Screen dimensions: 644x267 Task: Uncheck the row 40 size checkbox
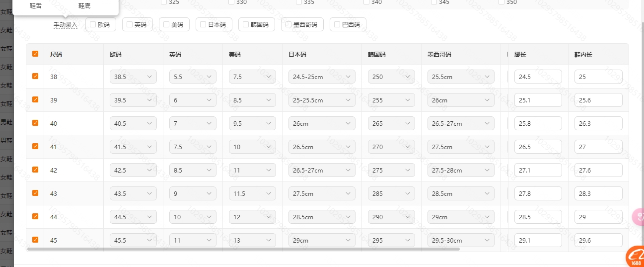tap(35, 123)
